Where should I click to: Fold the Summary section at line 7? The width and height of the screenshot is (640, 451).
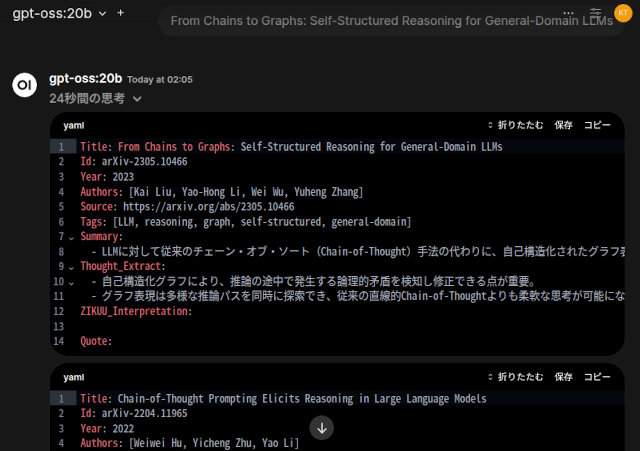[x=71, y=238]
